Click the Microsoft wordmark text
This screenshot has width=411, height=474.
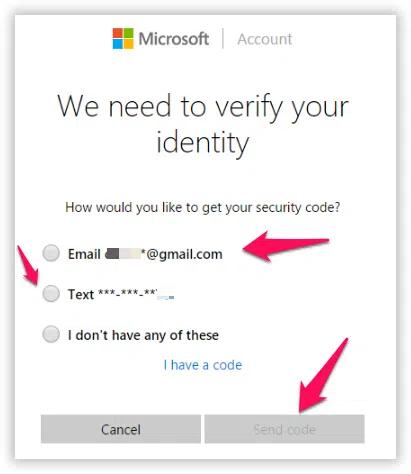pyautogui.click(x=174, y=39)
